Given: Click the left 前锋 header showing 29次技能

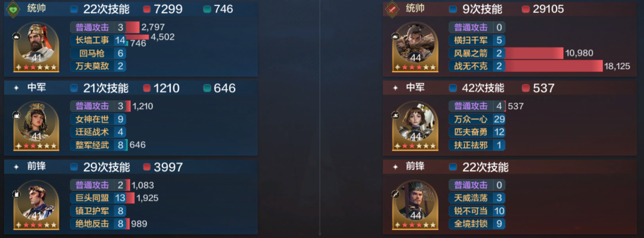Looking at the screenshot, I should (x=131, y=167).
